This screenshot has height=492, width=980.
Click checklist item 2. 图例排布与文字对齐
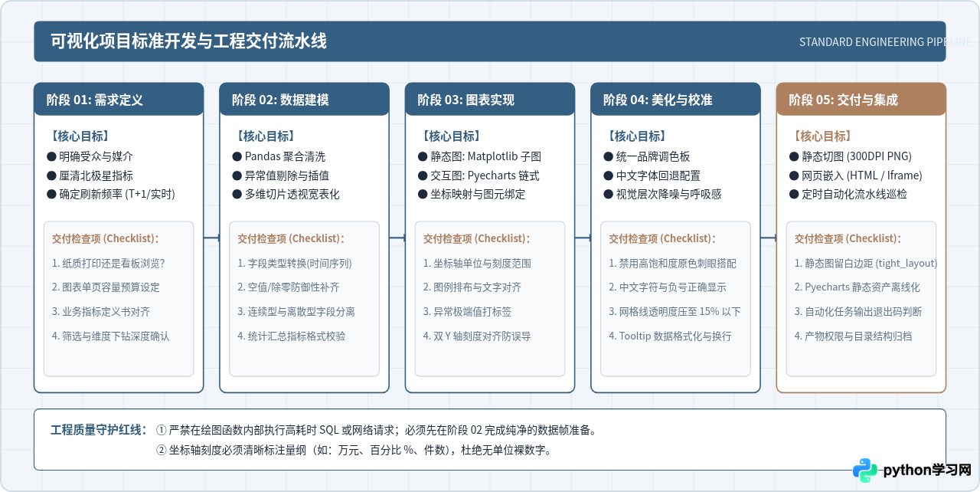(x=472, y=287)
